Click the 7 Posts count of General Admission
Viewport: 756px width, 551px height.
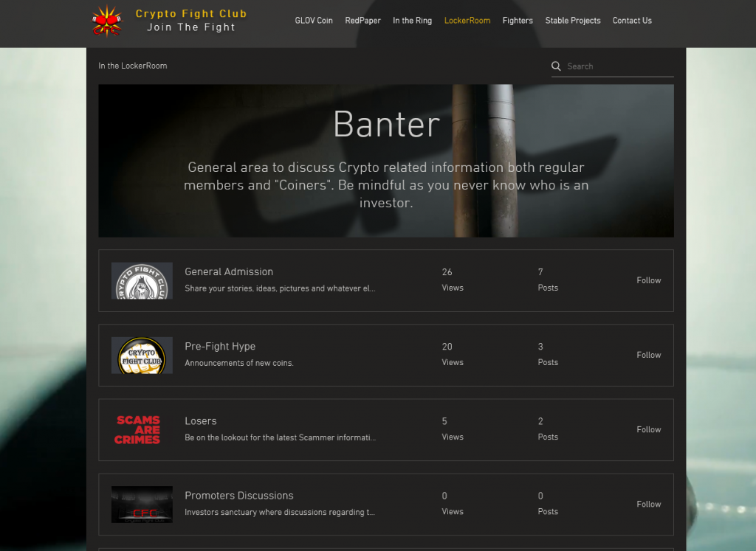[548, 280]
